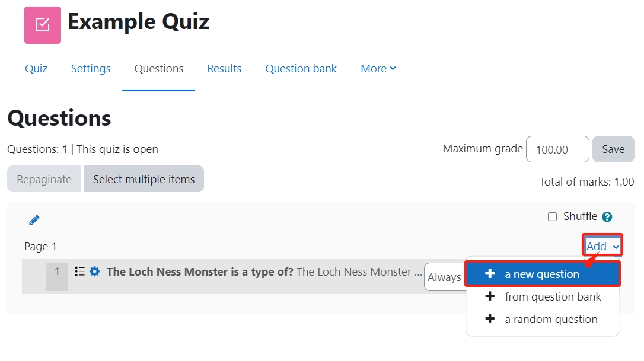Open the Question bank tab

[x=301, y=69]
